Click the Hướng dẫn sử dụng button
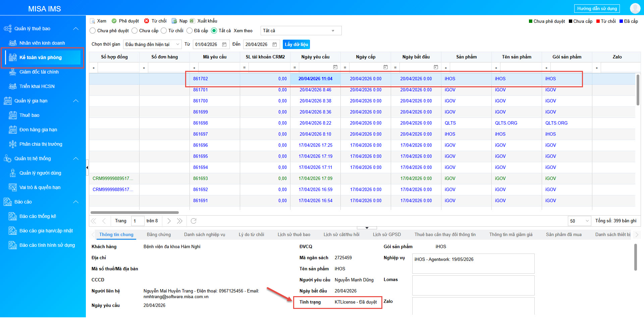 tap(597, 9)
